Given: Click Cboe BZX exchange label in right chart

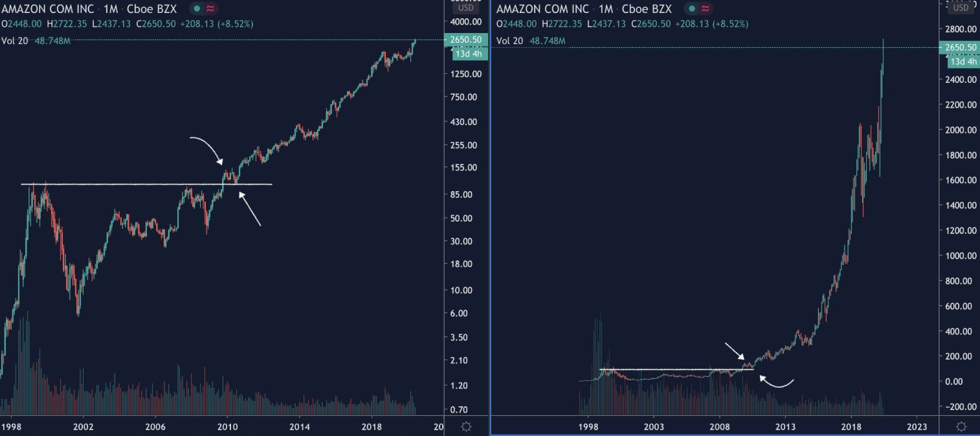Looking at the screenshot, I should [647, 9].
